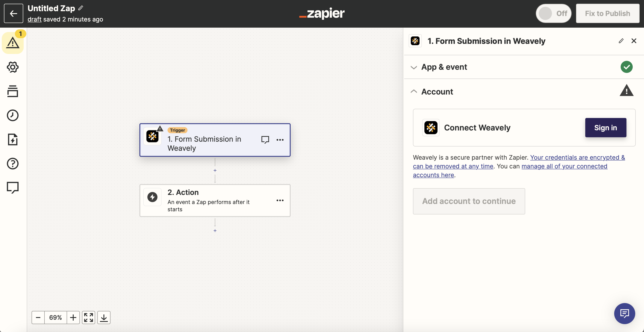Open the Zap details file-bolt icon
The height and width of the screenshot is (332, 644).
coord(13,139)
